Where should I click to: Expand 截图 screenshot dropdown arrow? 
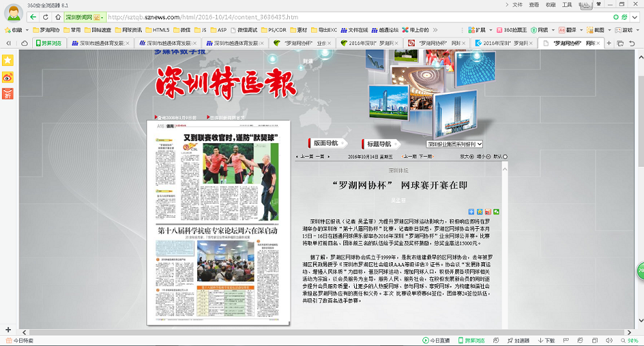coord(609,30)
